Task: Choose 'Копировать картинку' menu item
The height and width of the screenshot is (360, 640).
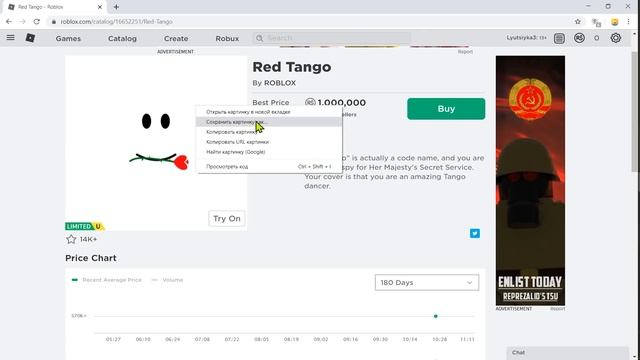Action: point(269,132)
